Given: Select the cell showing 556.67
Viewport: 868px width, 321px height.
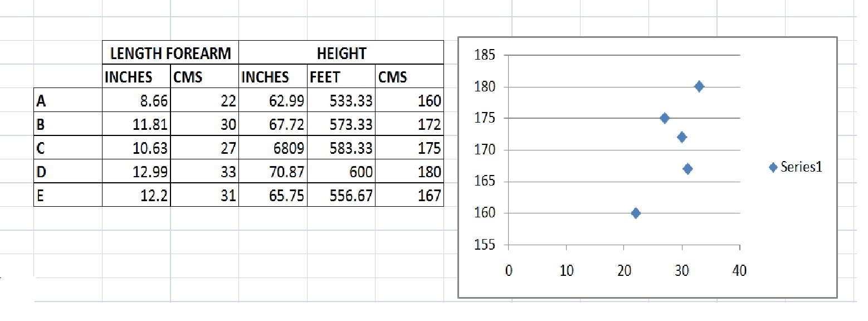Looking at the screenshot, I should coord(341,196).
